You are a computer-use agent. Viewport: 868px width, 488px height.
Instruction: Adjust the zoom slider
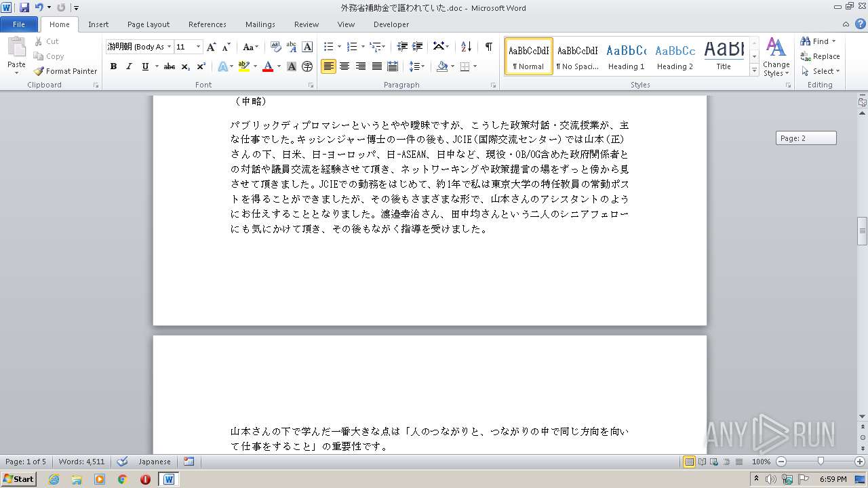821,462
